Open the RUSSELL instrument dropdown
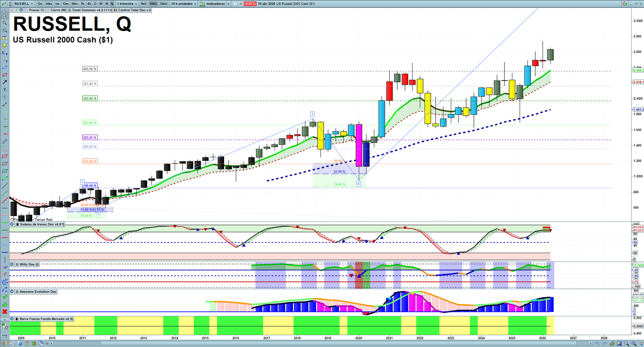The width and height of the screenshot is (644, 347). pos(23,4)
